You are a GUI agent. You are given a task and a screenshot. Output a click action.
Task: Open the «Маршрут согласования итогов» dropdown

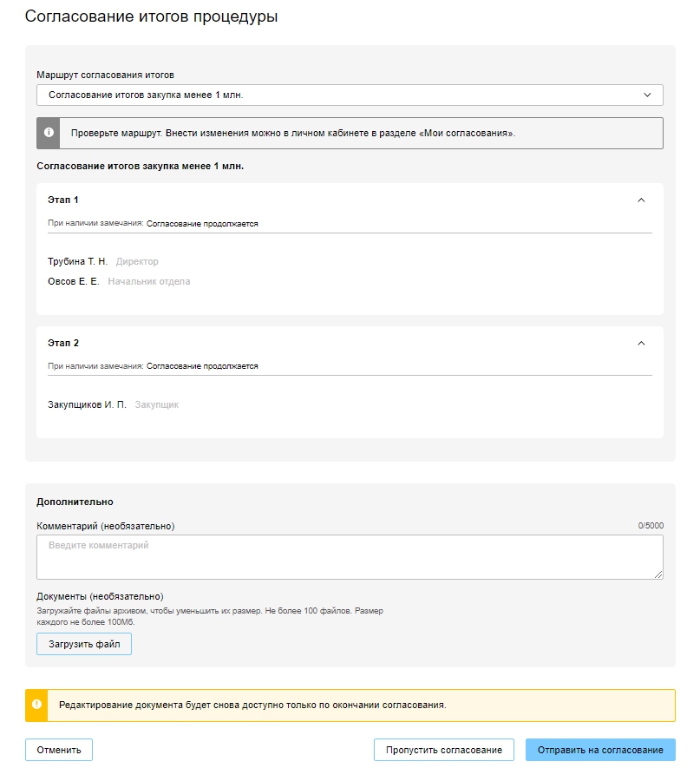349,95
